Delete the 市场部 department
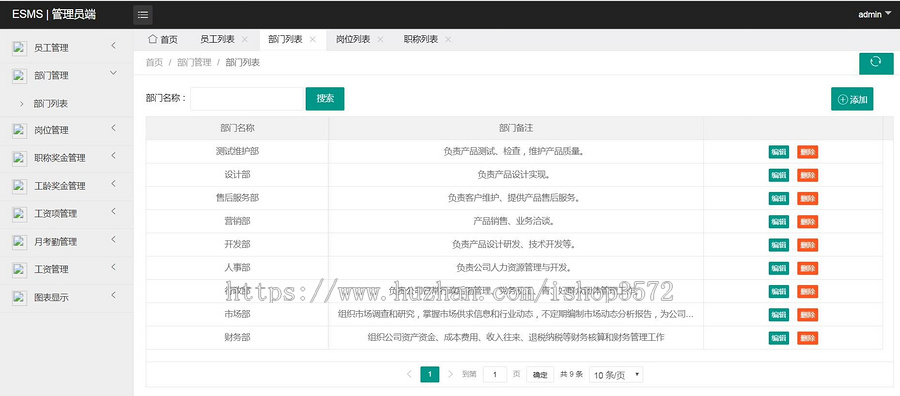This screenshot has width=900, height=396. [808, 315]
